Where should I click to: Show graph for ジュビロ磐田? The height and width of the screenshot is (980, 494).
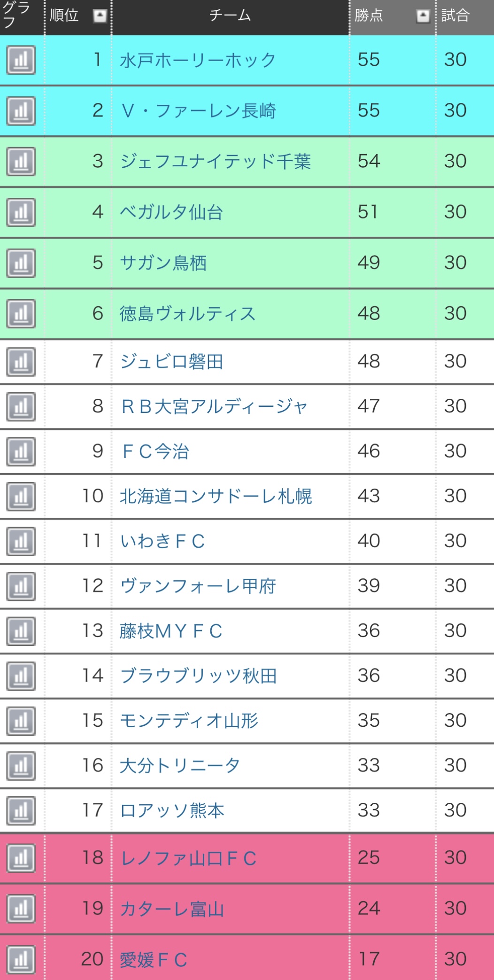pyautogui.click(x=21, y=362)
